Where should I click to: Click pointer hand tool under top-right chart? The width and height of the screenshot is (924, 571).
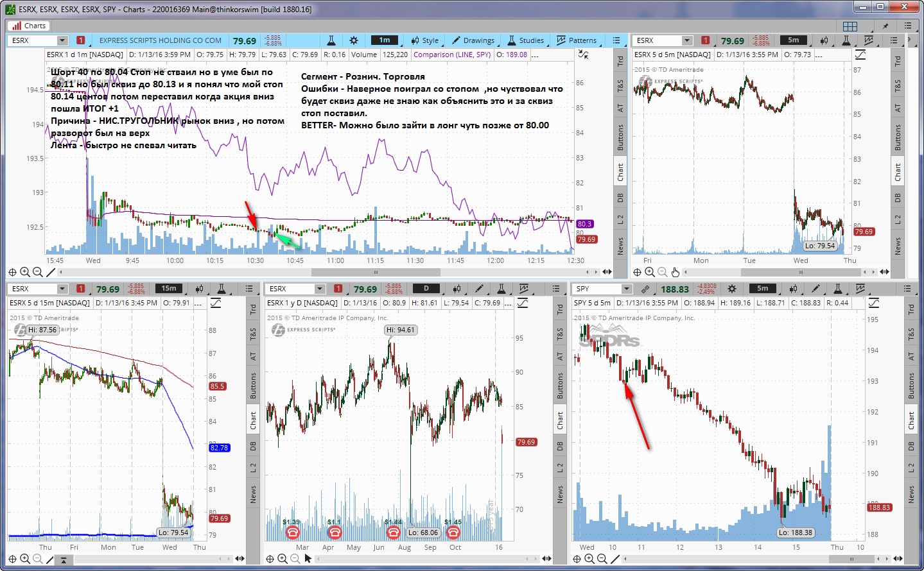click(x=675, y=272)
